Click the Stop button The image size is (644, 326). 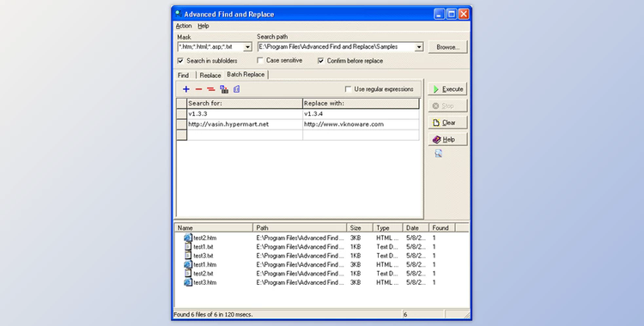tap(447, 106)
